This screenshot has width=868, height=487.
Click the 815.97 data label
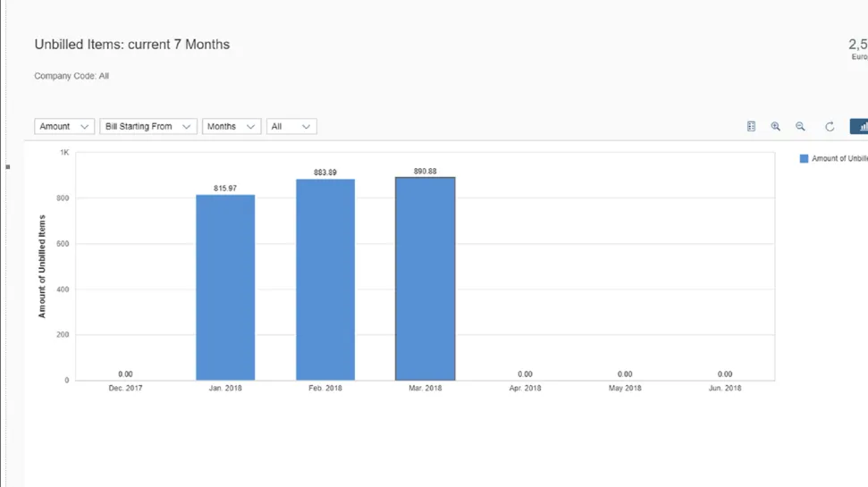tap(225, 189)
